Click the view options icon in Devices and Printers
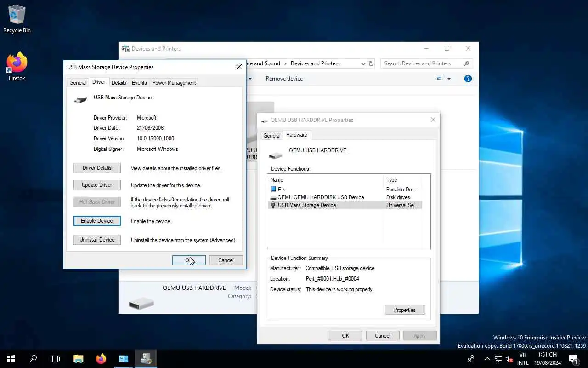 [439, 79]
